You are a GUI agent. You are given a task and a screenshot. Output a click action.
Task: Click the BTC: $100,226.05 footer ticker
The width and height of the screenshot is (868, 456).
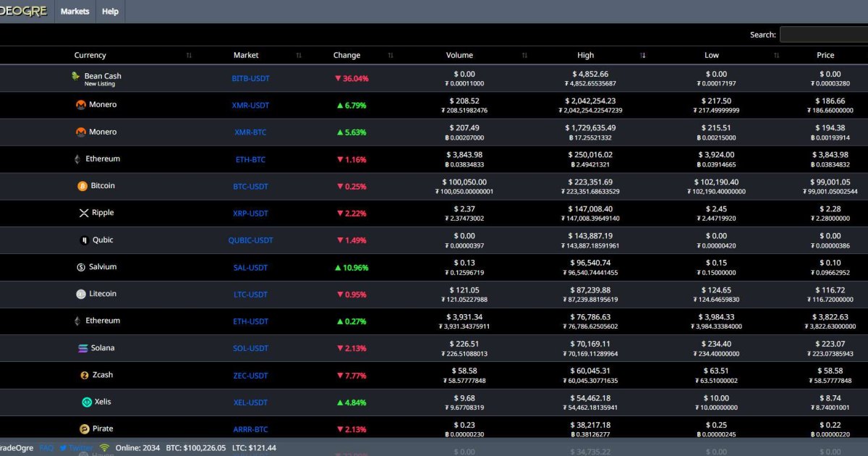(x=195, y=448)
